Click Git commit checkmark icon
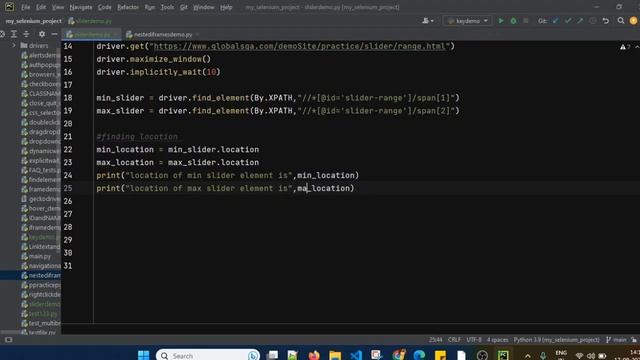640x360 pixels. click(568, 21)
